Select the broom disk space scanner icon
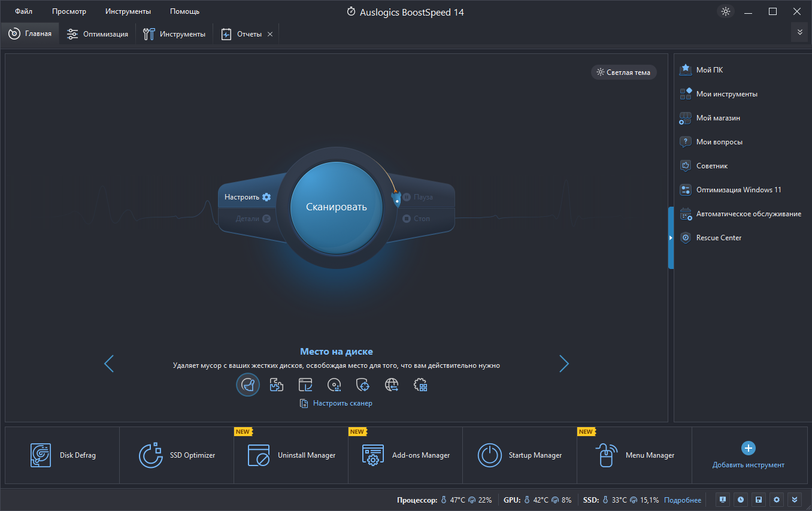This screenshot has width=812, height=511. click(248, 385)
